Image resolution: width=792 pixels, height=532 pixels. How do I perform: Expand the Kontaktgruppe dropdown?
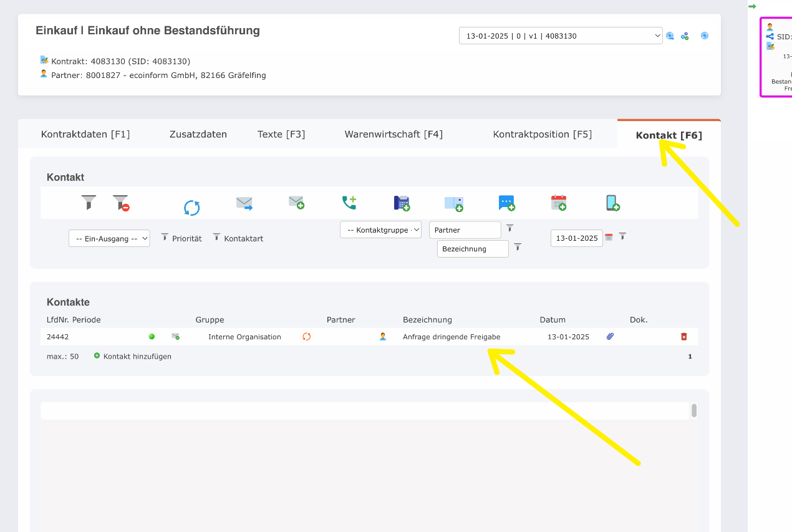[380, 230]
